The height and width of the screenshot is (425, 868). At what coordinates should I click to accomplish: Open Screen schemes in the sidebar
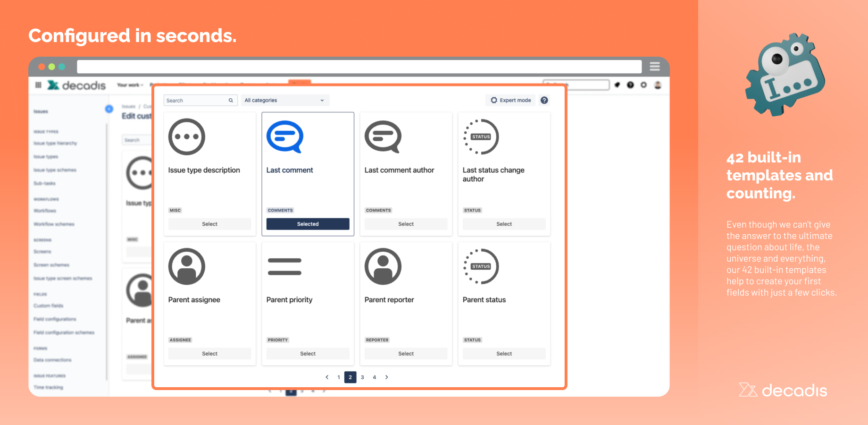click(x=51, y=265)
